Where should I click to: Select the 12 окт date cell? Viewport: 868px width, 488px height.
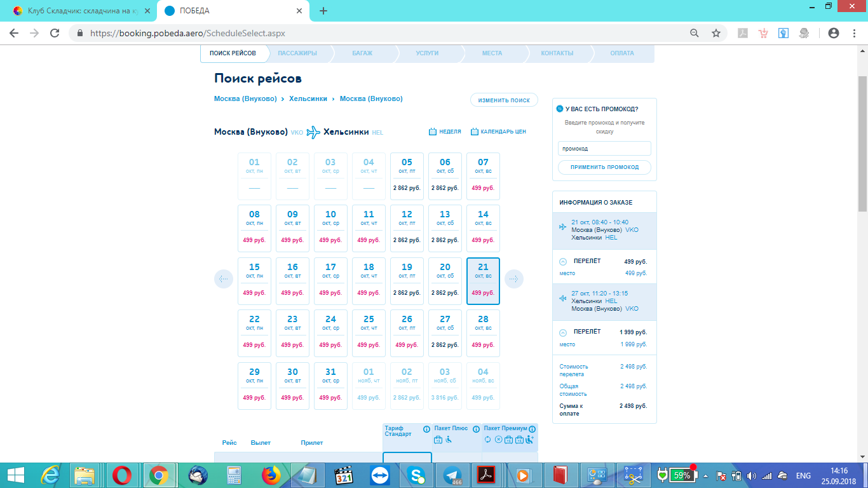(407, 228)
